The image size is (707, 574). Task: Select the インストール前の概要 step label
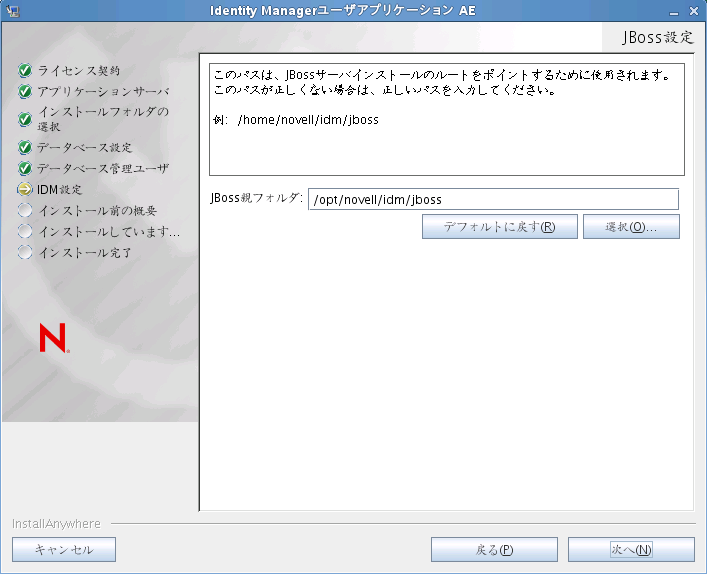coord(97,211)
